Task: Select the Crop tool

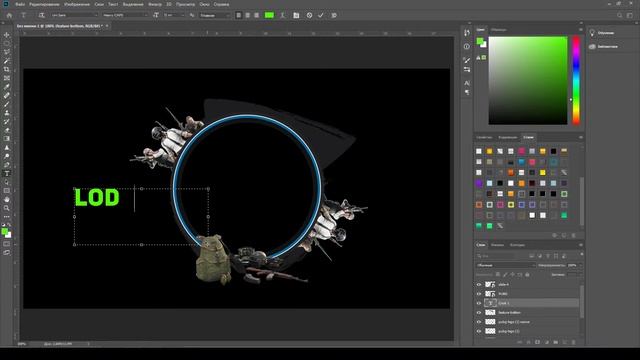Action: click(x=7, y=69)
